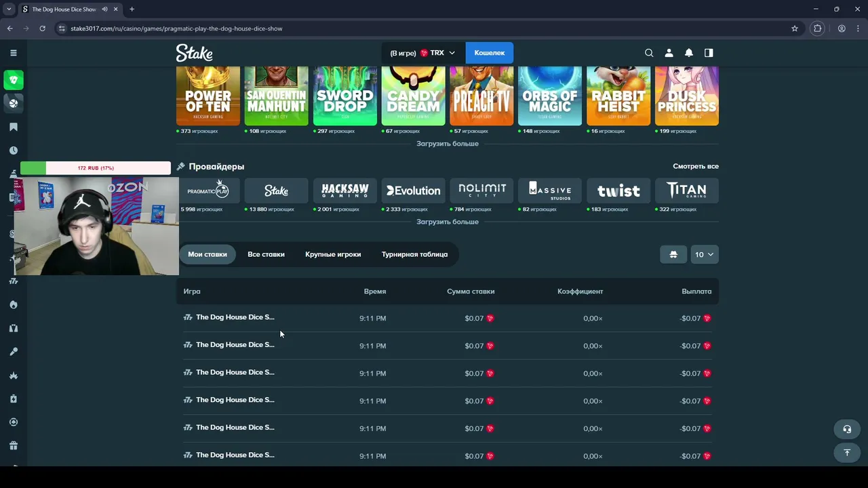The image size is (868, 488).
Task: Click the 172 RUB (17%) progress bar
Action: click(x=96, y=168)
